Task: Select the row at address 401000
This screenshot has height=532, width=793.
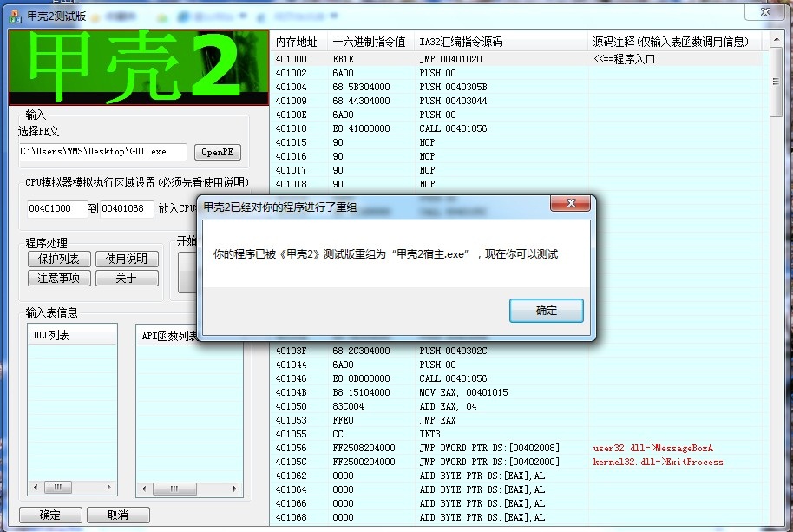Action: click(x=516, y=59)
